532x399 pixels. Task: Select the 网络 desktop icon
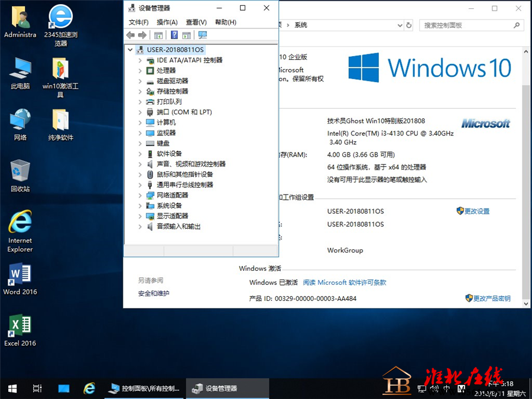[20, 125]
